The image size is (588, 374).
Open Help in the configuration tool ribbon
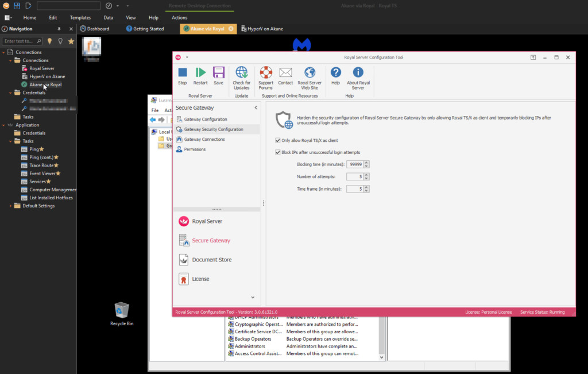(335, 76)
